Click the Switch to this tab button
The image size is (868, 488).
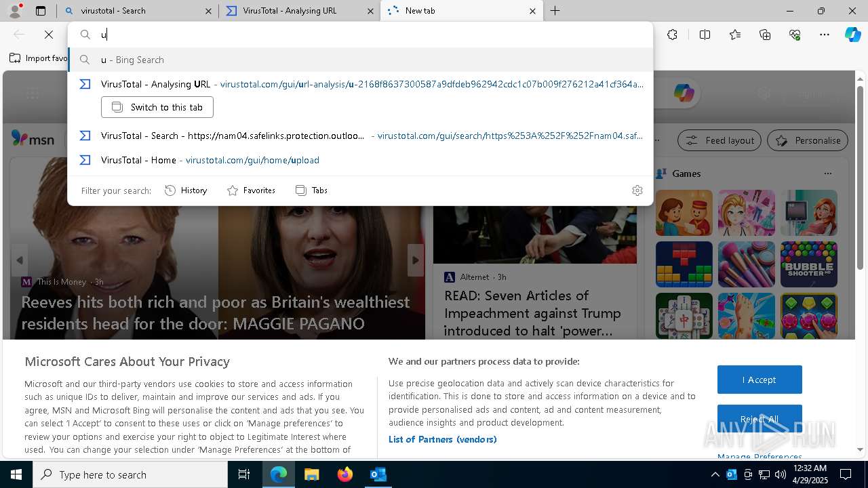pos(157,107)
